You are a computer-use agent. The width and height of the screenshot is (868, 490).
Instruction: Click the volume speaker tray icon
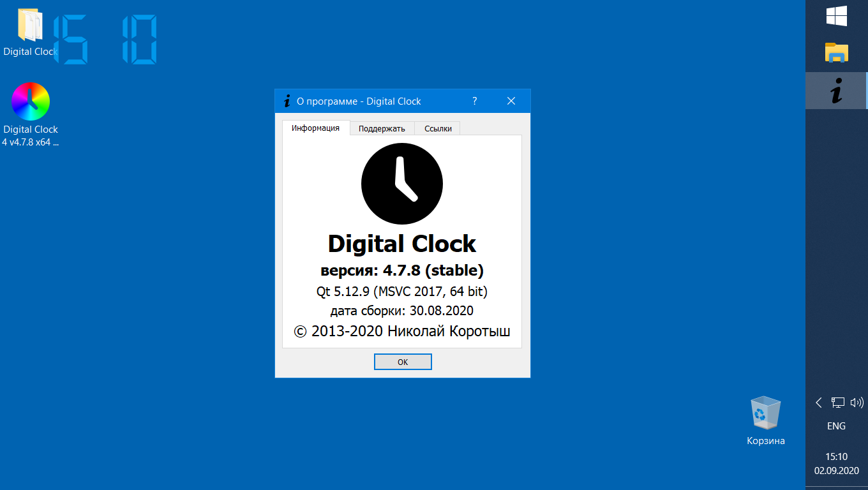pyautogui.click(x=857, y=403)
